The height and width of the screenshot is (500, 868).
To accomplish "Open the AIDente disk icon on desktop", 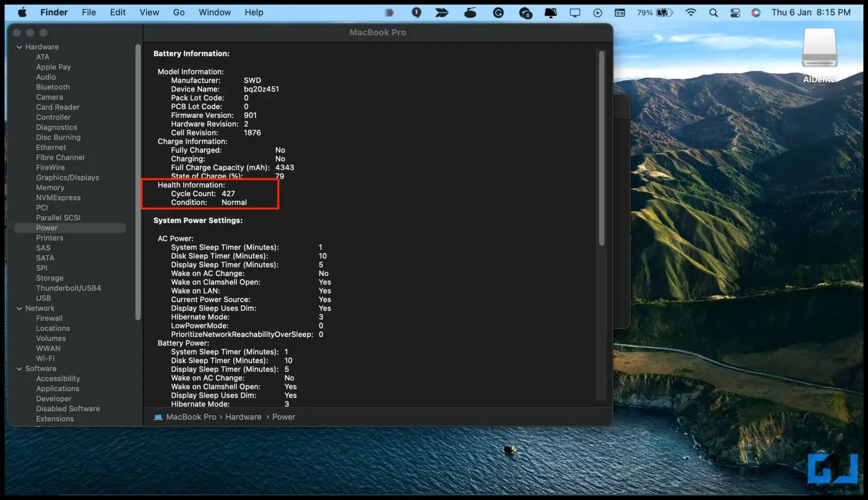I will 819,49.
